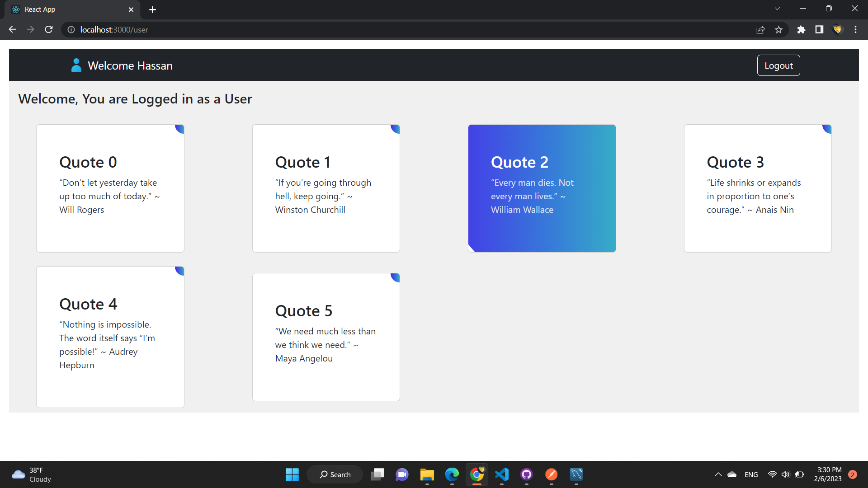Reload the localhost page

[48, 29]
